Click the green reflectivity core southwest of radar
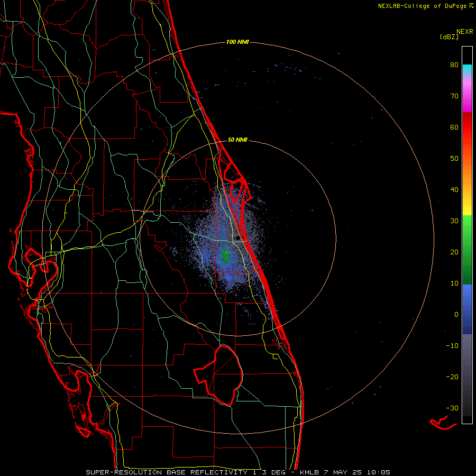 (x=225, y=255)
